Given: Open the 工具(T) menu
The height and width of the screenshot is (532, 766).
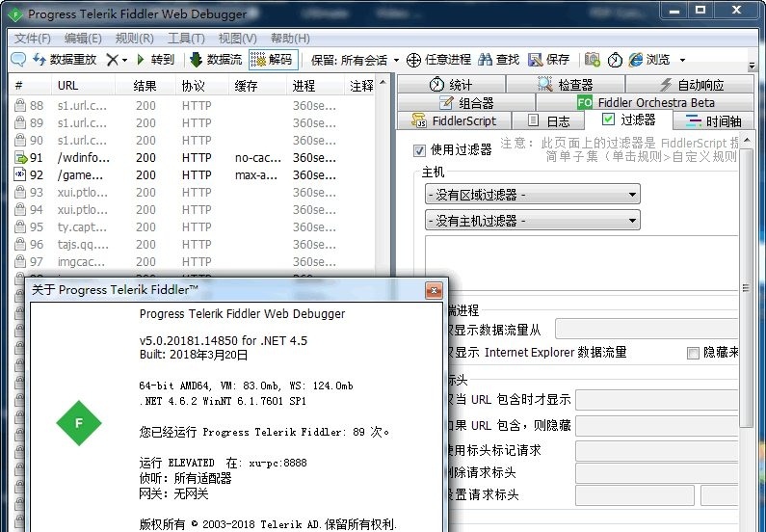Looking at the screenshot, I should [x=186, y=39].
